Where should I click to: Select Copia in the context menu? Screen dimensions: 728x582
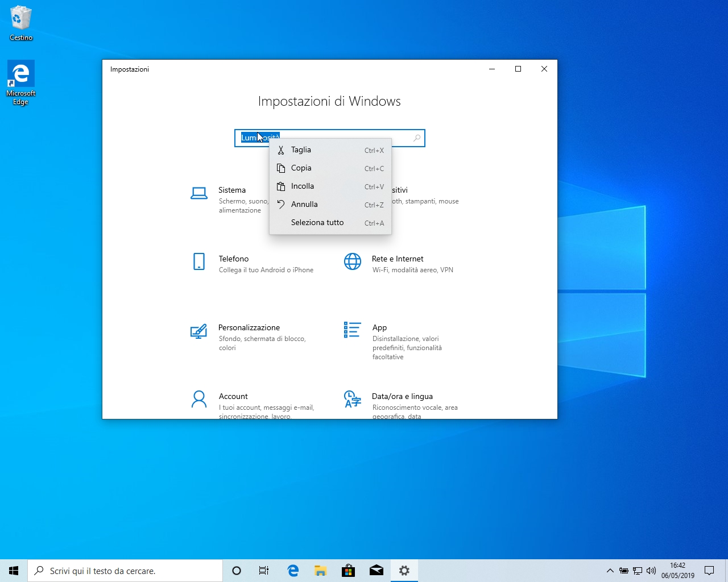330,168
